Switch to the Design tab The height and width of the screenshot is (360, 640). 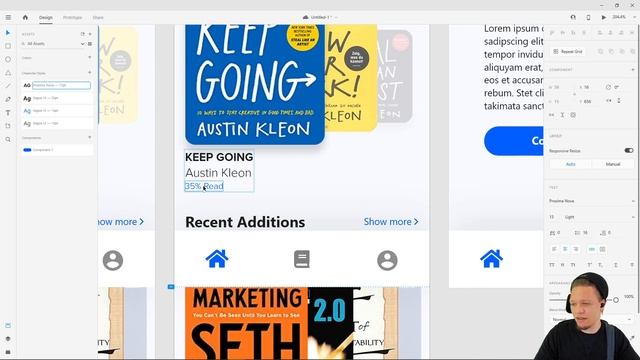[x=46, y=18]
